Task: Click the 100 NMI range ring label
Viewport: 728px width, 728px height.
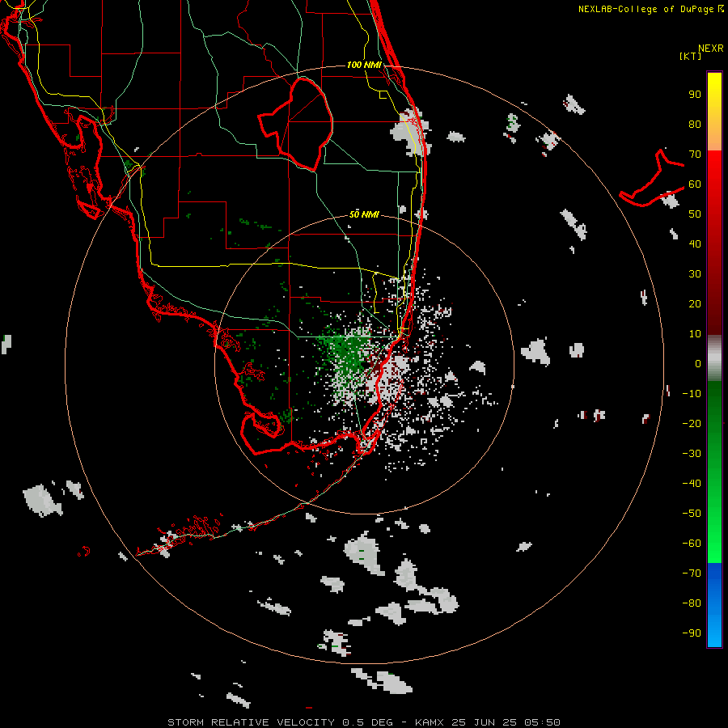Action: click(x=364, y=65)
